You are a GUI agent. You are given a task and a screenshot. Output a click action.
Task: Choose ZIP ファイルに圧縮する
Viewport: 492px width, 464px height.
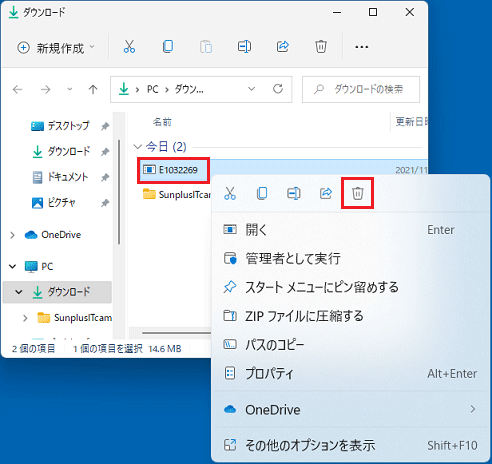[x=351, y=316]
